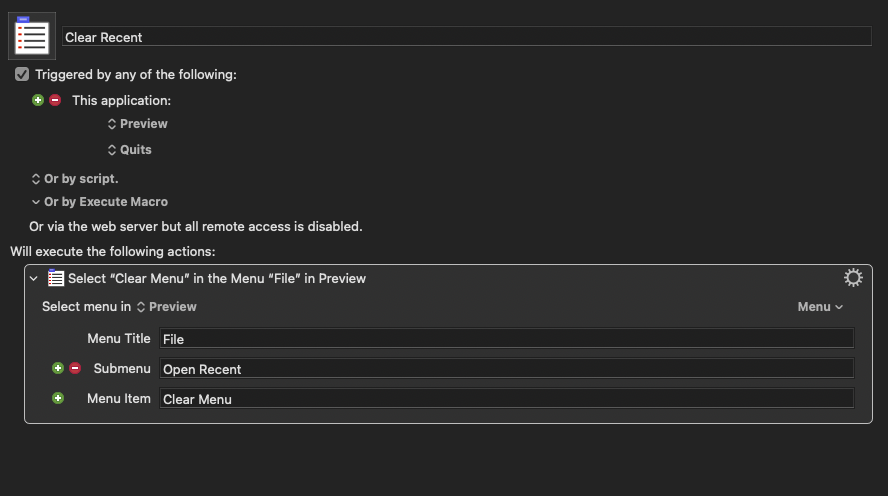Remove the Submenu row with red minus

[75, 369]
